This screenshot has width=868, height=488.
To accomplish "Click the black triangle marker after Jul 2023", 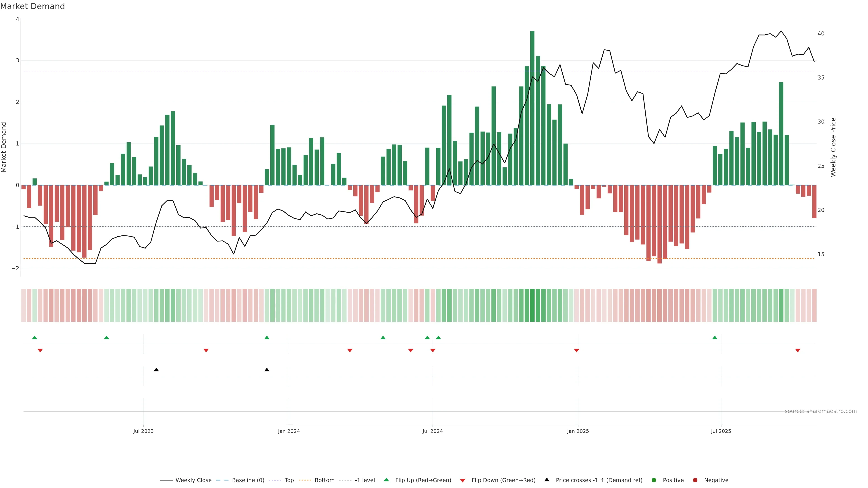I will coord(156,370).
